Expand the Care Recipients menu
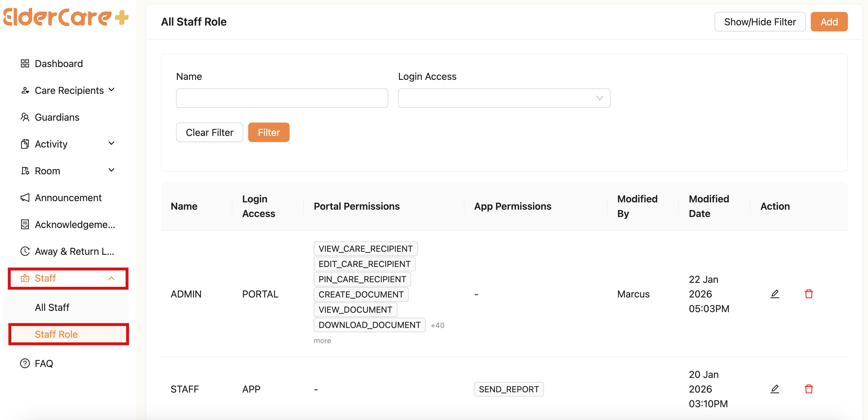Viewport: 868px width, 420px height. tap(111, 90)
